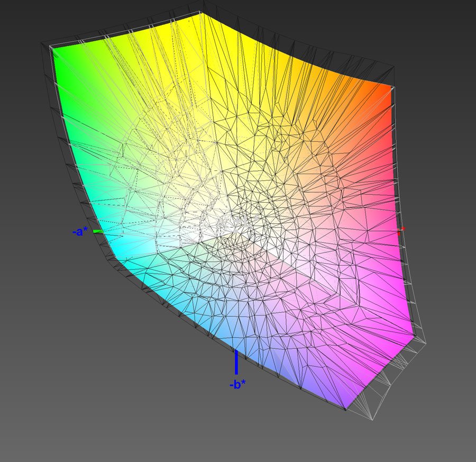
Task: Click the green -a* axis stub
Action: [98, 231]
